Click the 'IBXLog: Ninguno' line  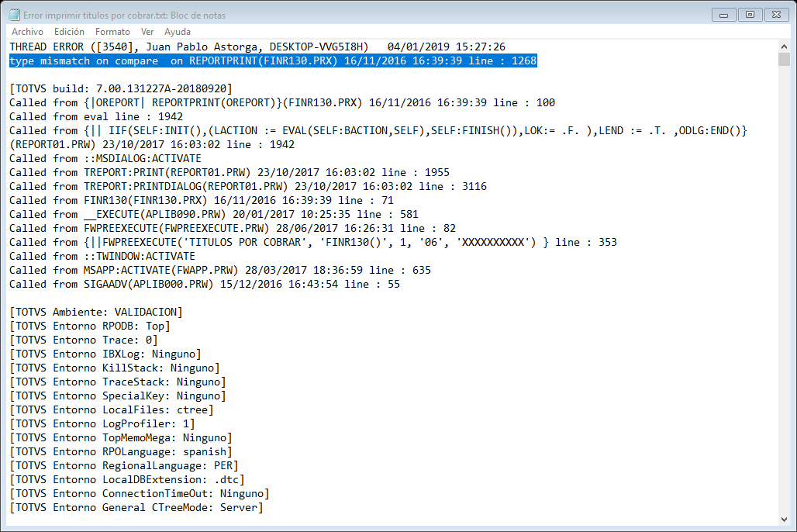tap(105, 354)
